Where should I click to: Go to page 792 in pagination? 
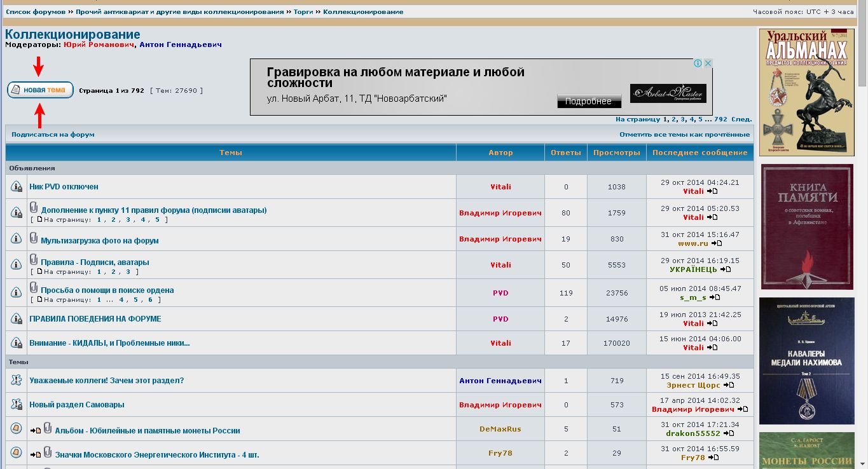(720, 119)
